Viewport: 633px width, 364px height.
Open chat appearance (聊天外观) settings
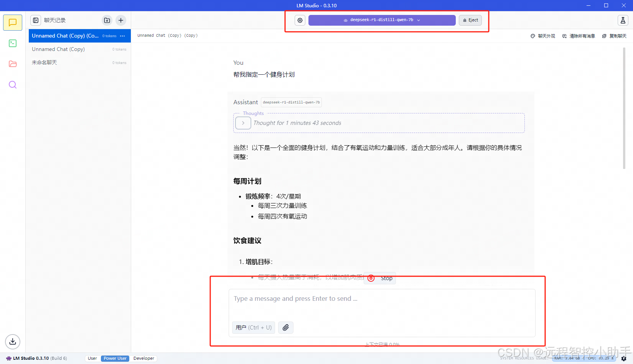[x=543, y=36]
